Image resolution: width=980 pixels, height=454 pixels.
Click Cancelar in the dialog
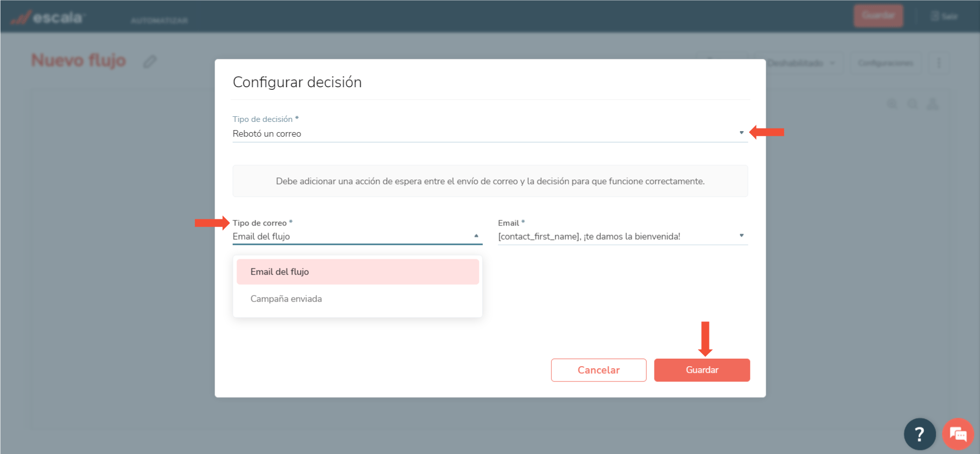[x=599, y=370]
